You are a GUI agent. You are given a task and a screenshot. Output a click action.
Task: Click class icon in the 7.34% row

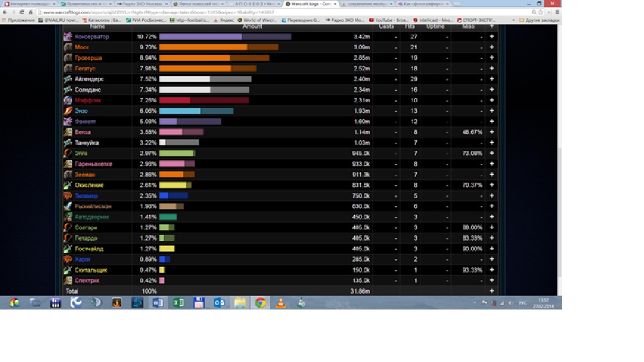pos(68,89)
